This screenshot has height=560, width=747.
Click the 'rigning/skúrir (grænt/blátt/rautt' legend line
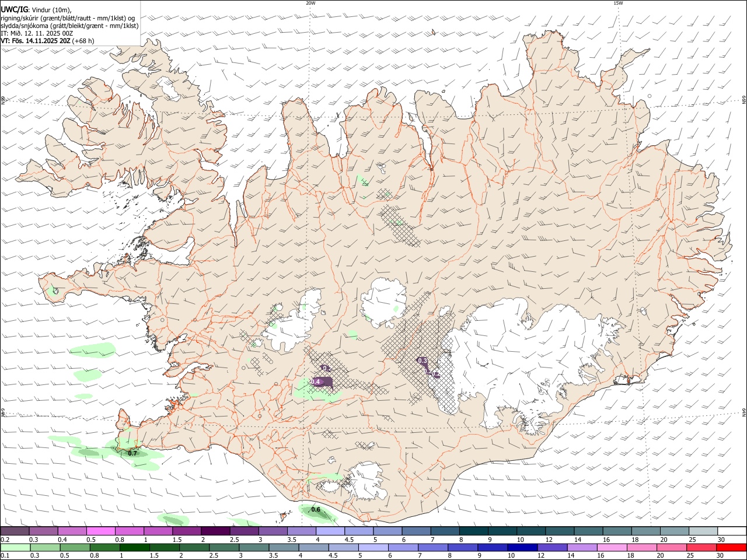(67, 17)
